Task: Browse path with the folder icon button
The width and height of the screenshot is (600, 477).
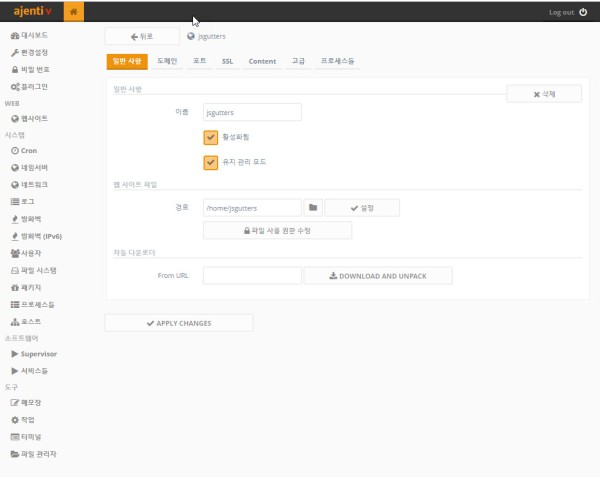Action: tap(313, 208)
